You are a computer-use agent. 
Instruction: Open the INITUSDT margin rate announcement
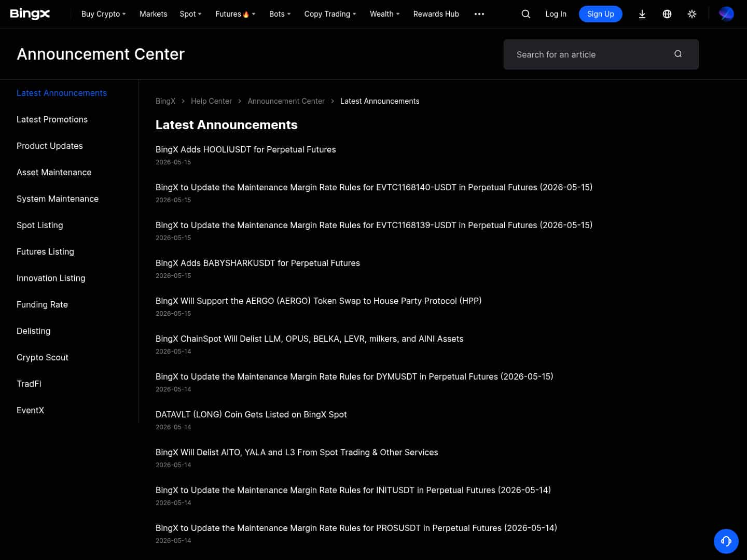point(353,490)
